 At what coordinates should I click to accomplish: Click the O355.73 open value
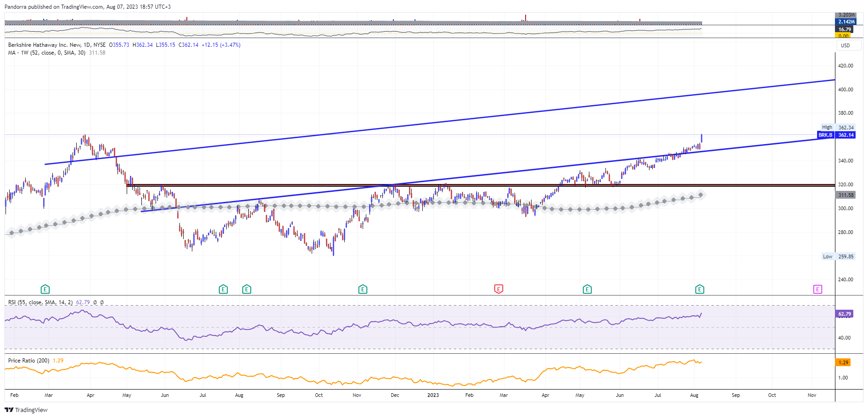(119, 45)
